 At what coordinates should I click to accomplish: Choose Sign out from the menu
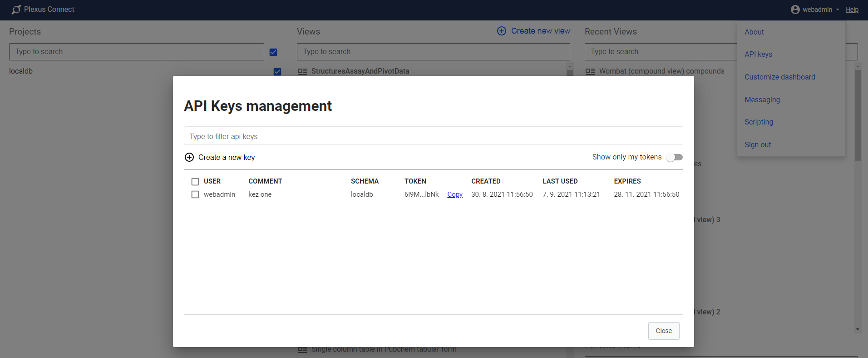pos(758,144)
